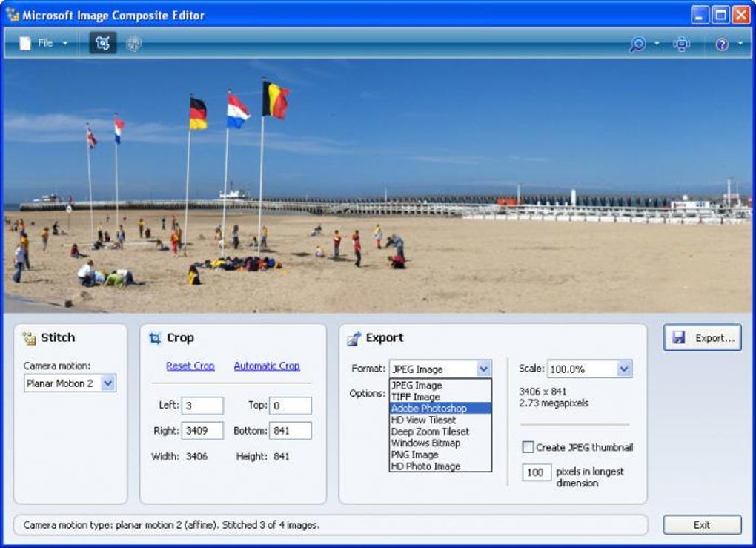Screen dimensions: 756x548
Task: Expand the zoom options dropdown arrow
Action: [657, 44]
